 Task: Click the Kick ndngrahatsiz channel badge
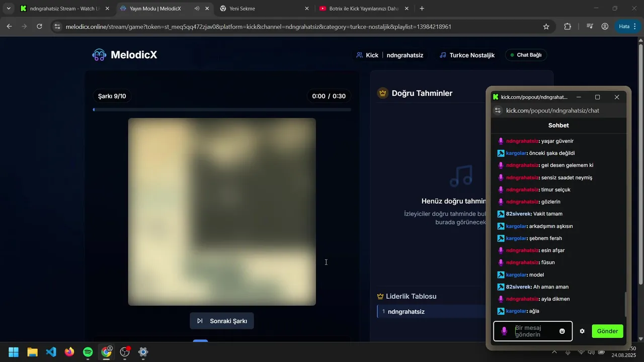coord(390,55)
